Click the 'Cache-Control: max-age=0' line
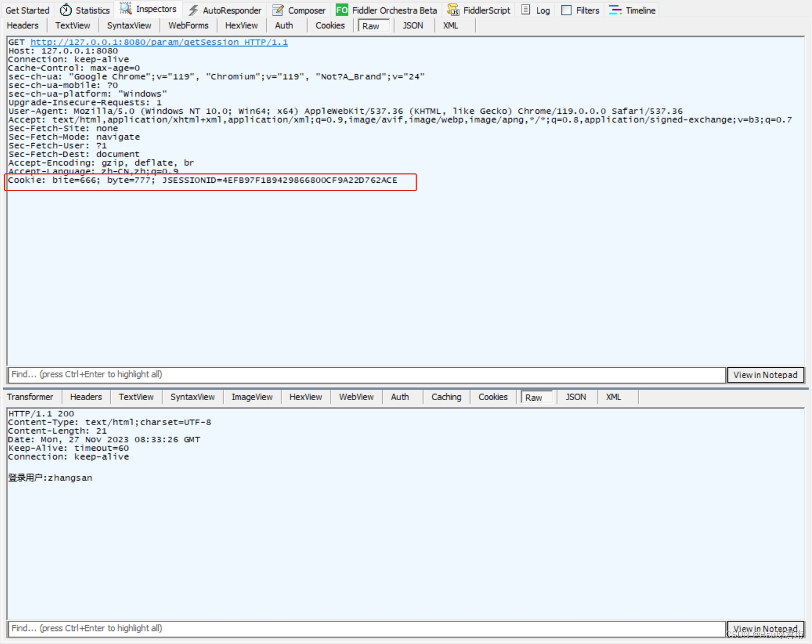 click(74, 68)
